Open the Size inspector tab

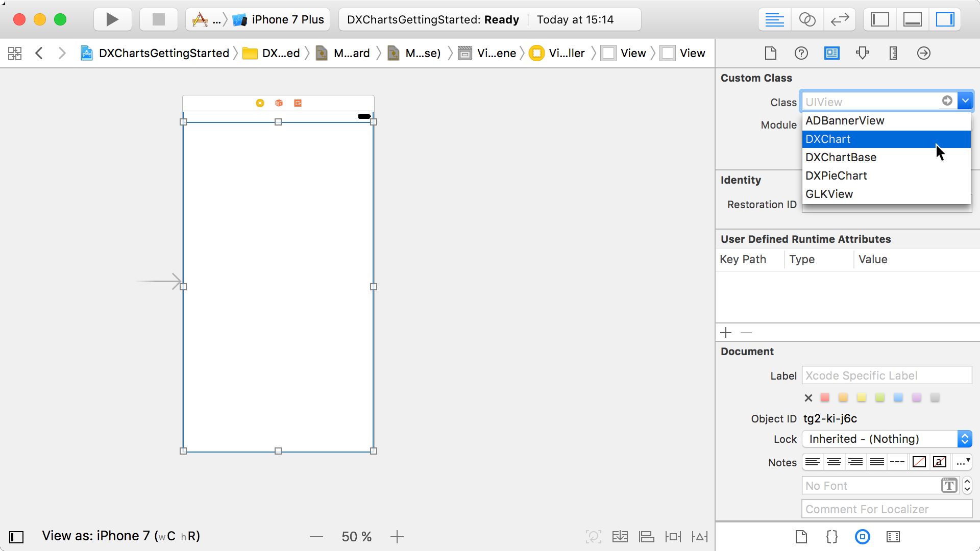tap(893, 53)
